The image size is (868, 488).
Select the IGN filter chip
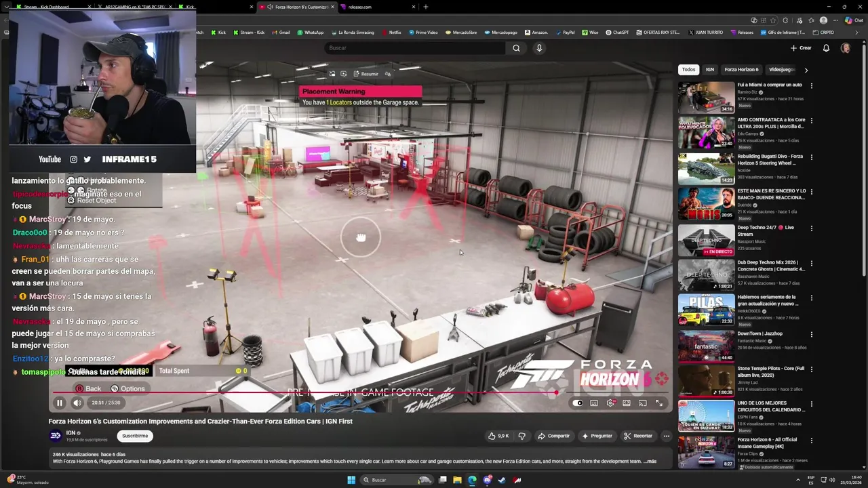709,70
